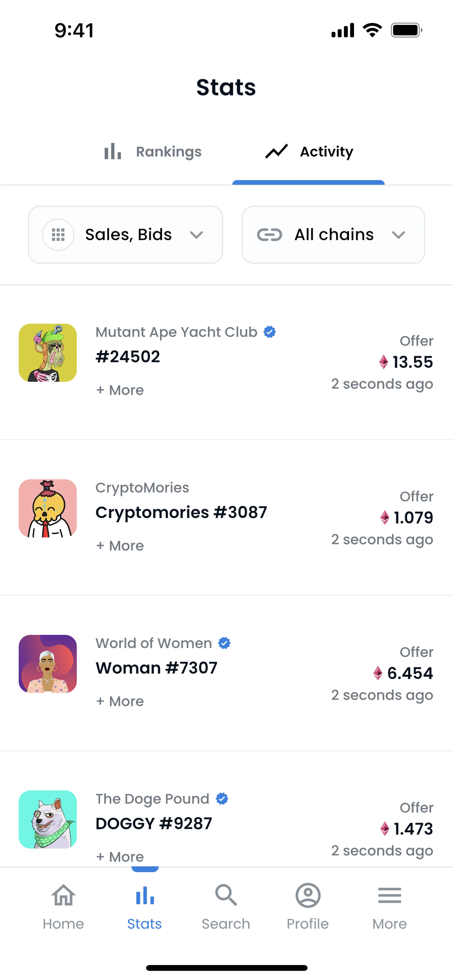Click the grid icon in Sales, Bids filter
The width and height of the screenshot is (453, 980).
[58, 235]
